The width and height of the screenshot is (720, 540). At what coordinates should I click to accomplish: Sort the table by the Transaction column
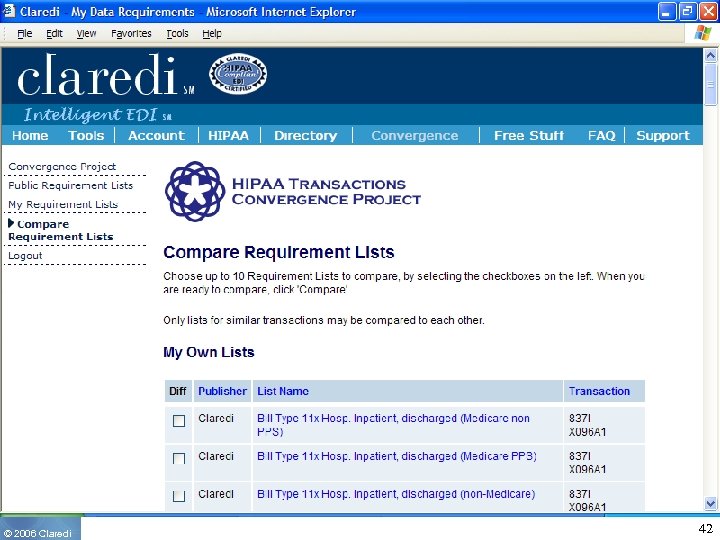[x=599, y=391]
